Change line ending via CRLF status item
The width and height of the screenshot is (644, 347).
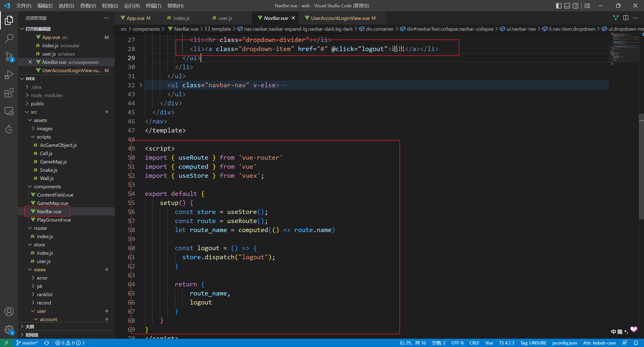coord(474,343)
